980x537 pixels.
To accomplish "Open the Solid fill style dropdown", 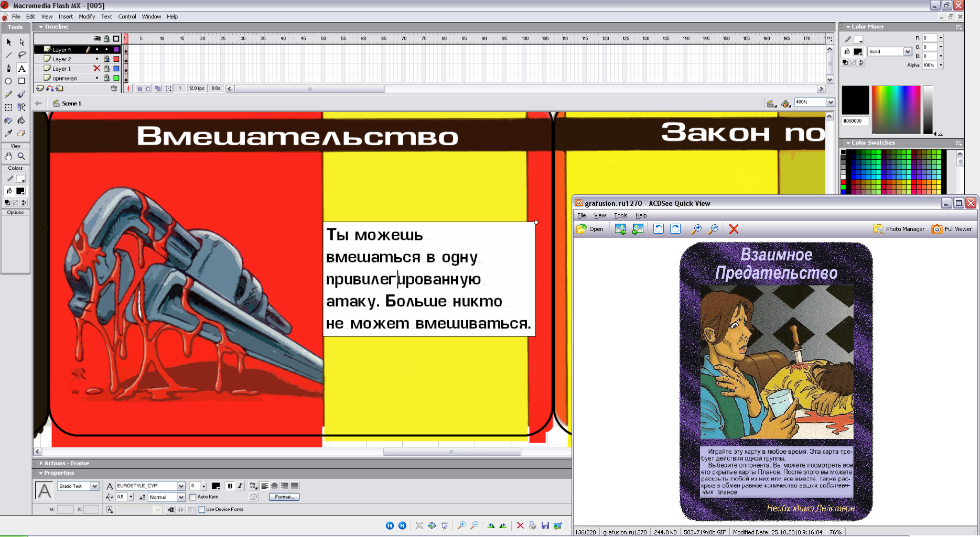I will tap(907, 51).
